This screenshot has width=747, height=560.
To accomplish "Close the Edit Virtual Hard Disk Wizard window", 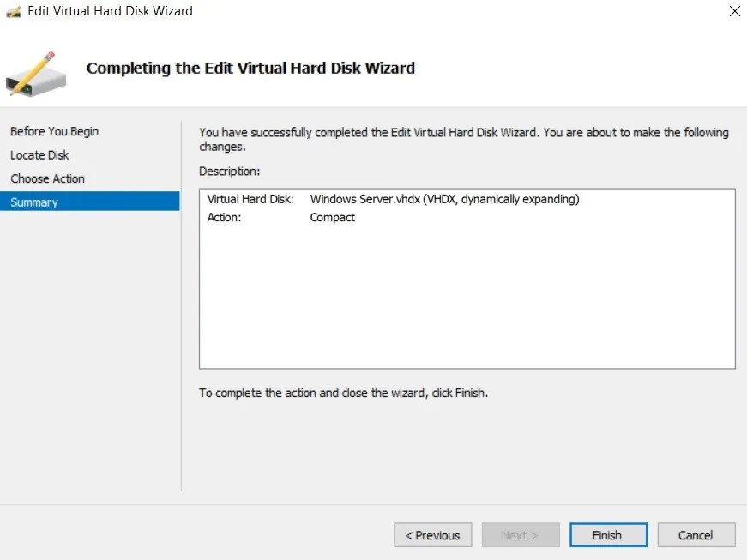I will tap(734, 12).
